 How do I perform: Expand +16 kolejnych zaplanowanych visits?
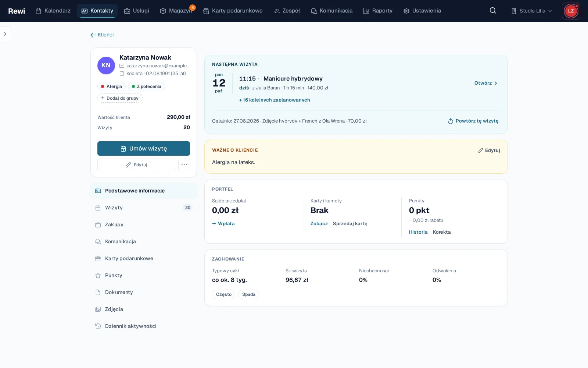(x=275, y=100)
